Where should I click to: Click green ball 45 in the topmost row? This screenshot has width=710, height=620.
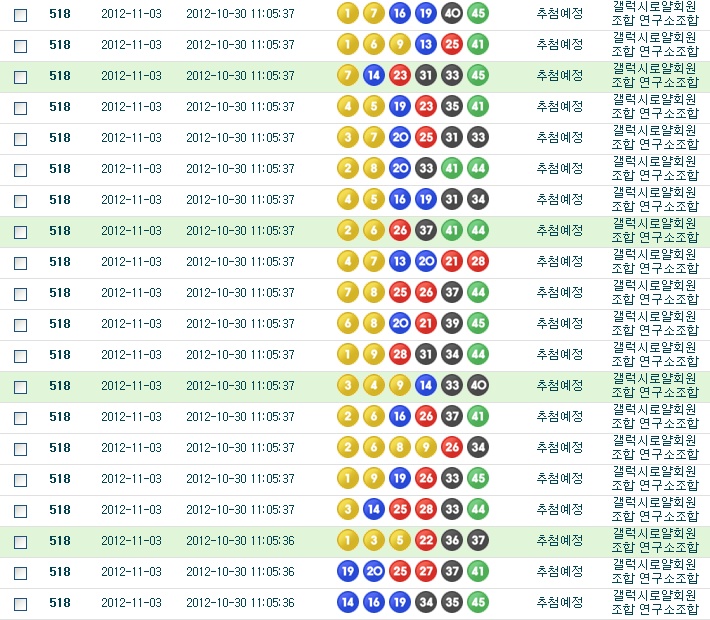(478, 13)
